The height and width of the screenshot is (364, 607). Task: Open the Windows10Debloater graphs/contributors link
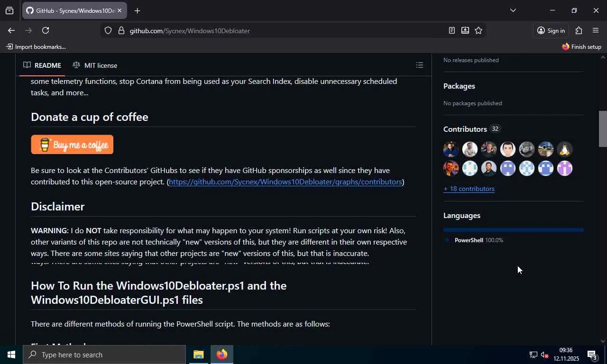coord(285,182)
